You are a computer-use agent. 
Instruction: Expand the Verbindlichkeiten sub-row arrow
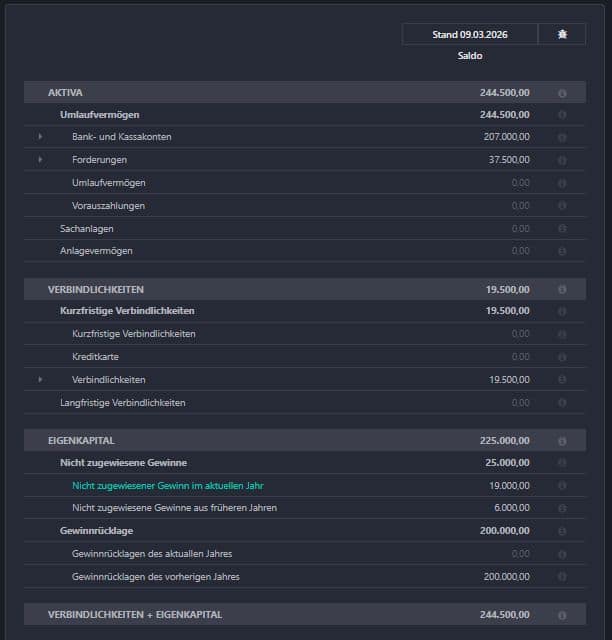pos(40,380)
